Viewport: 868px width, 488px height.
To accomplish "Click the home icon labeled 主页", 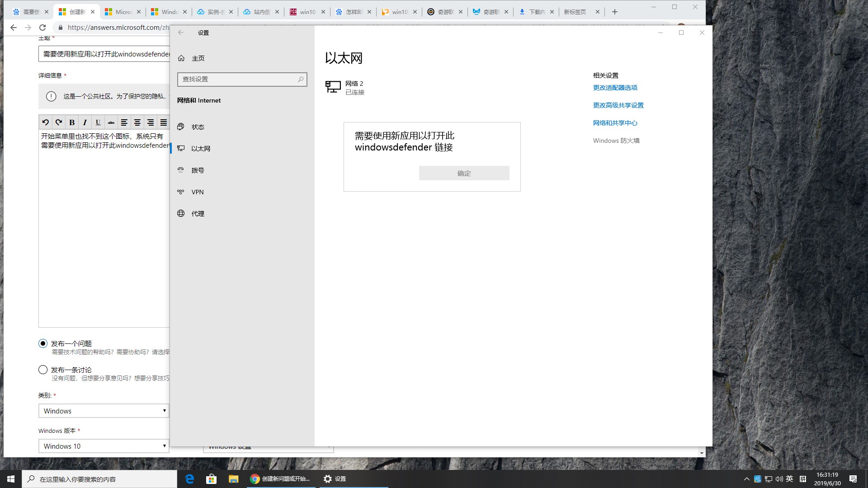I will click(181, 58).
